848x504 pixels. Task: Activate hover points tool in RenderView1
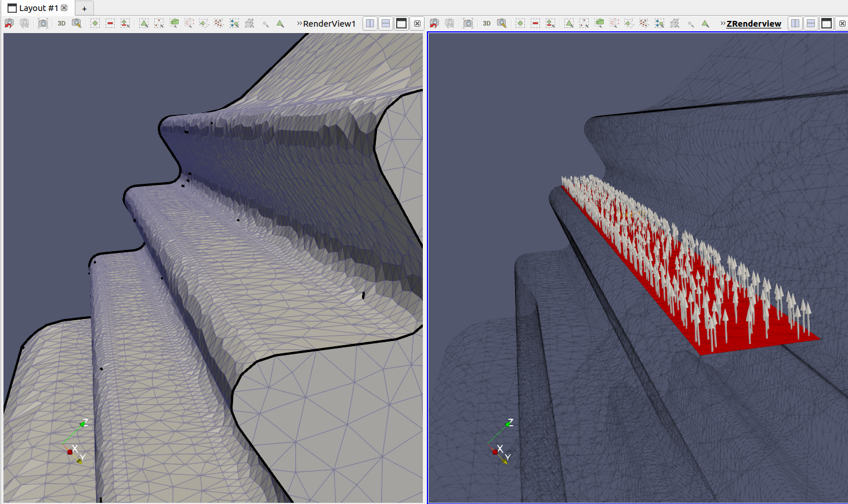point(266,24)
